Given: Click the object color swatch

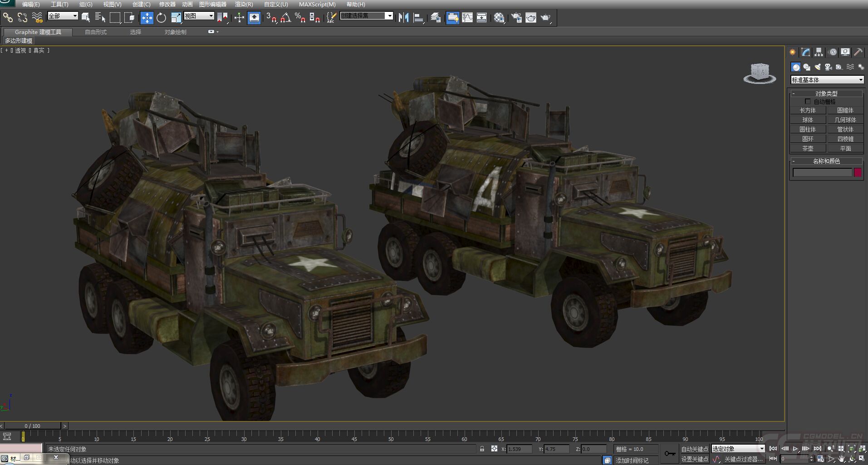Looking at the screenshot, I should pos(858,172).
